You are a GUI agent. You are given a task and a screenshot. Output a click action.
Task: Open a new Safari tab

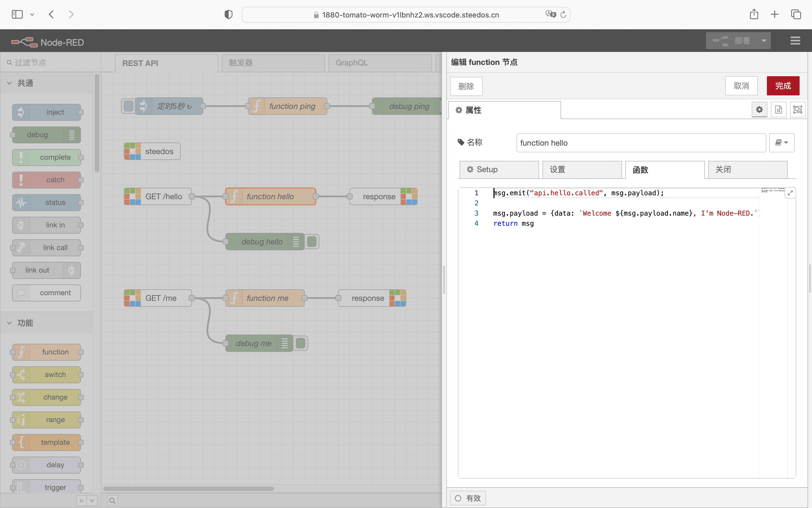point(775,14)
